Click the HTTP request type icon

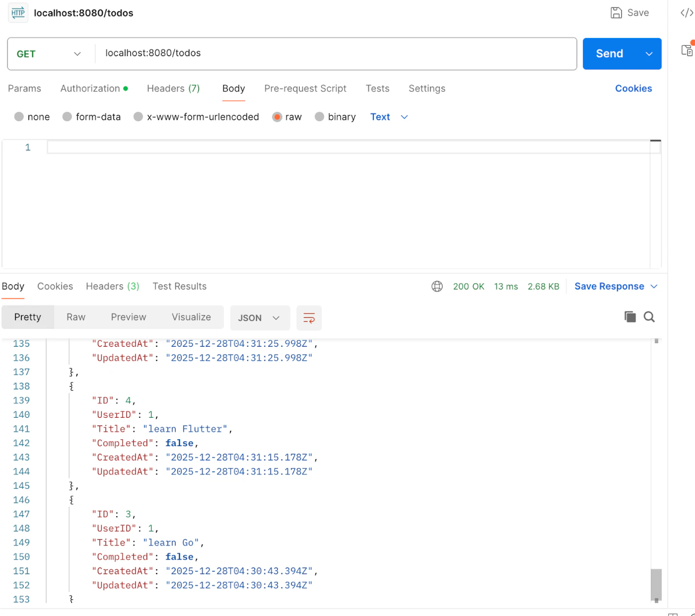click(18, 13)
